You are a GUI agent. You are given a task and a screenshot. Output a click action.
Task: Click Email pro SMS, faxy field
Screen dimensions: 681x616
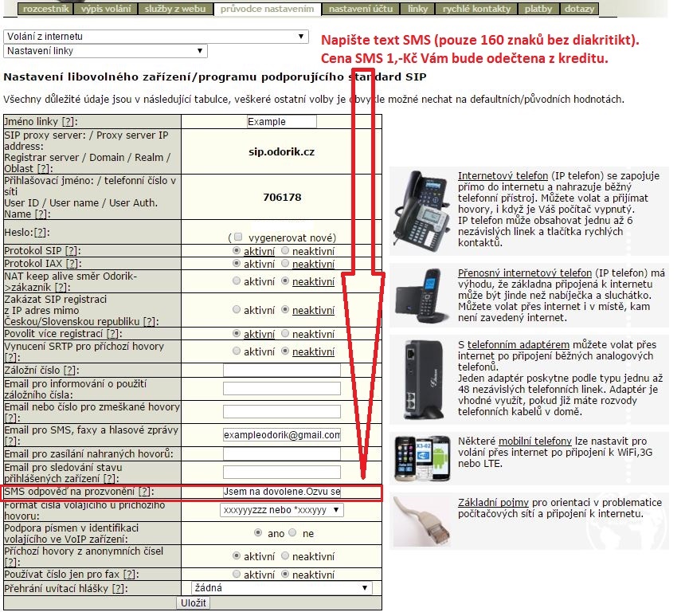(x=281, y=435)
